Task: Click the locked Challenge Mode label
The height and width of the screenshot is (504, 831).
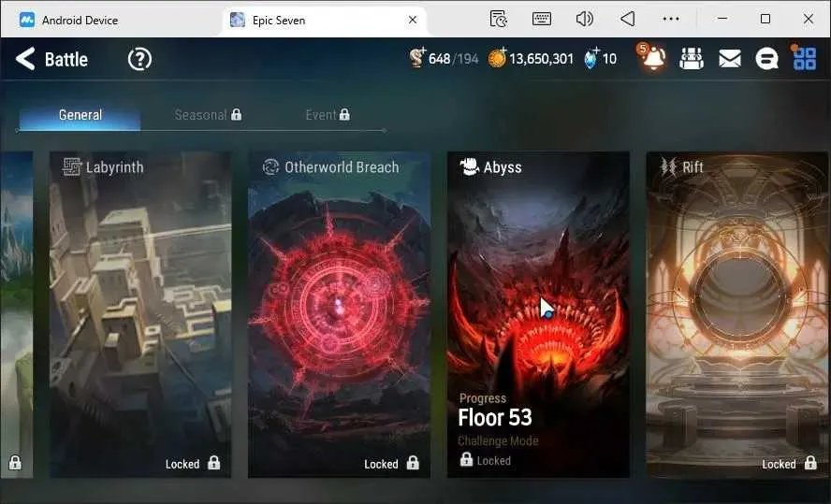Action: coord(498,441)
